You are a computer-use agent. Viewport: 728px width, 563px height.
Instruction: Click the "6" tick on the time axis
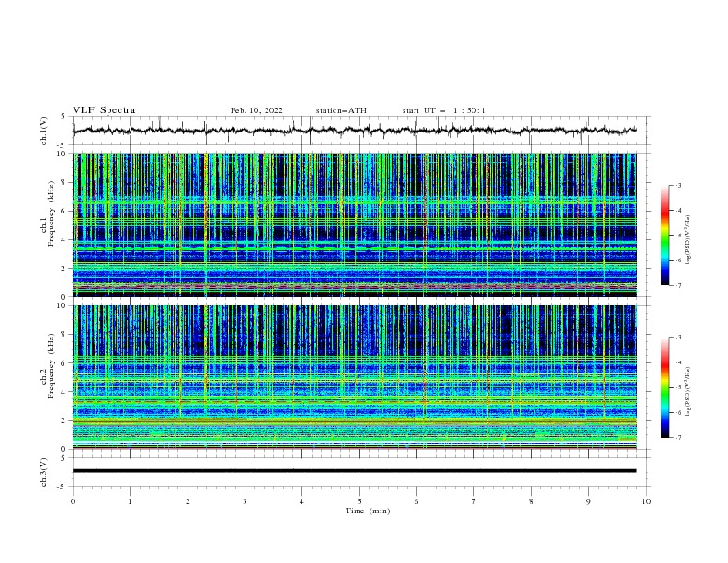(417, 501)
